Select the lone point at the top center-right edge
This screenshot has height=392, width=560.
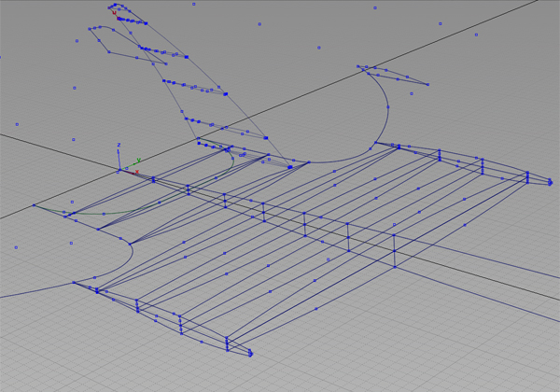(375, 8)
